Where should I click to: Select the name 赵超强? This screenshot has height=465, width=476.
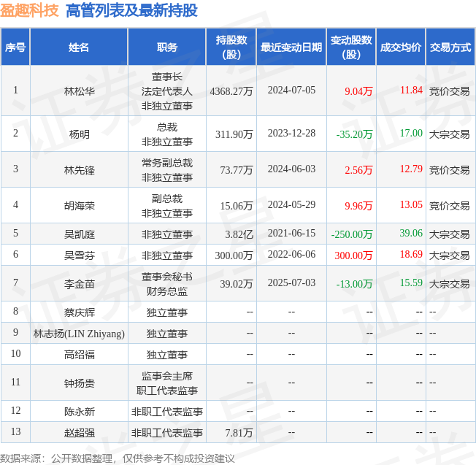coord(80,434)
